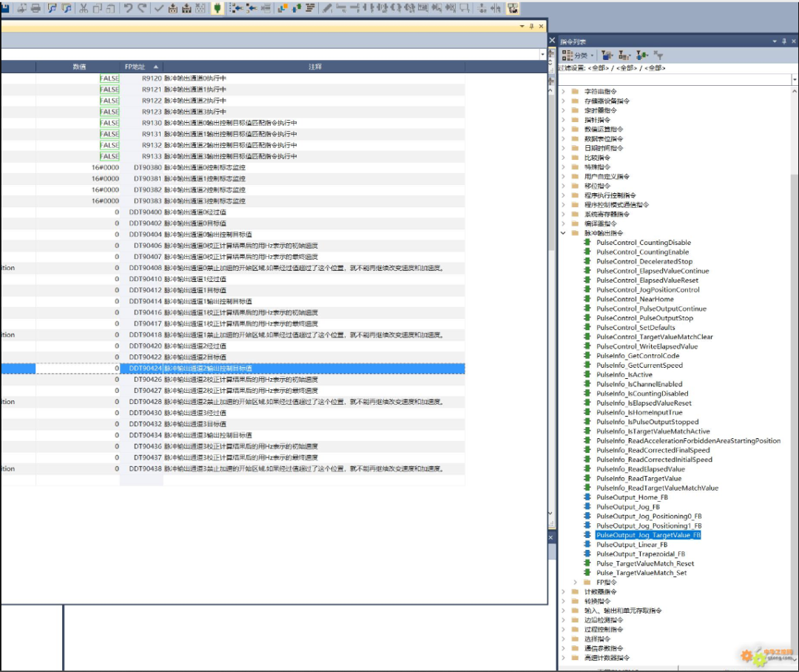This screenshot has width=799, height=672.
Task: Click the Undo arrow icon
Action: pyautogui.click(x=129, y=8)
